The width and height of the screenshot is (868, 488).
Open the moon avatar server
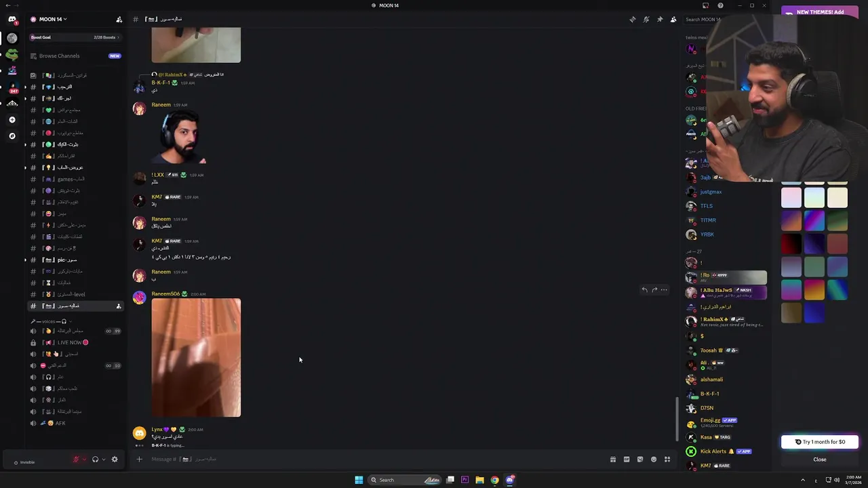pyautogui.click(x=12, y=38)
